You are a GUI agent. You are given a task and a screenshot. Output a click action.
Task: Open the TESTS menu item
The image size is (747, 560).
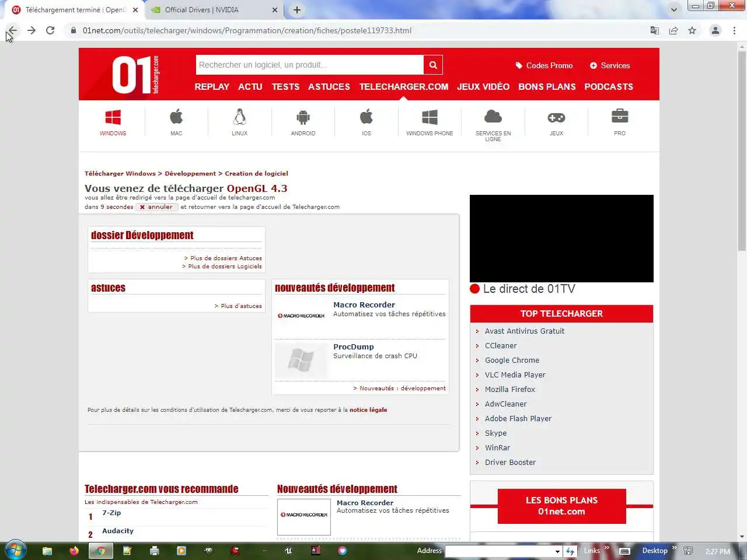click(285, 86)
